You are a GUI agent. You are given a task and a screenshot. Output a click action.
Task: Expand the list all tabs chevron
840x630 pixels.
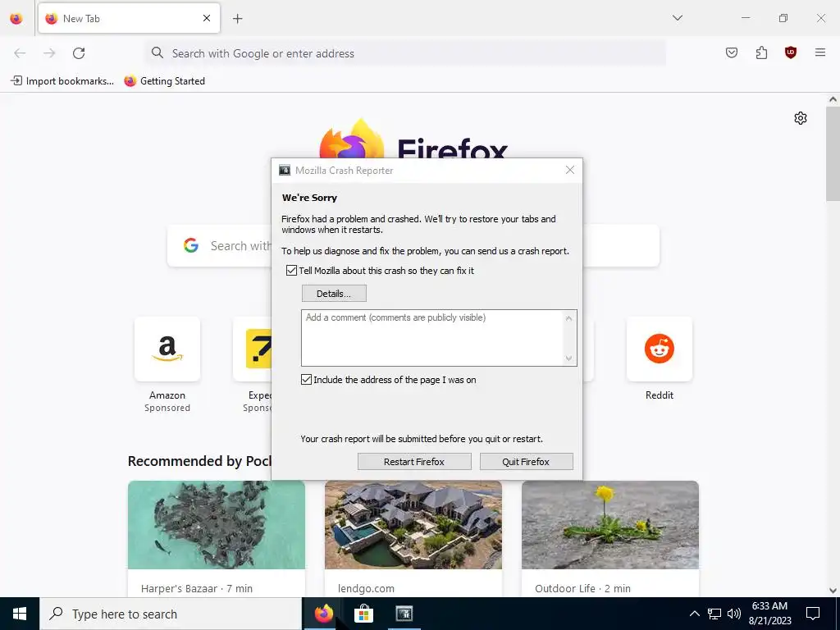678,18
